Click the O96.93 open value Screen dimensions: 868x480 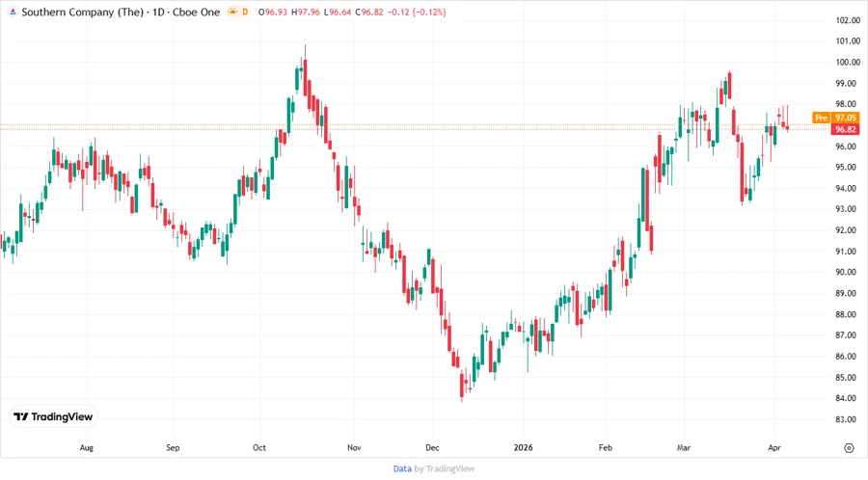pyautogui.click(x=273, y=12)
